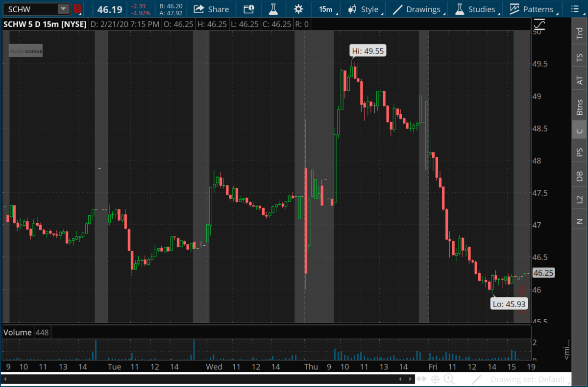Click the zoom in magnifier icon

449,379
